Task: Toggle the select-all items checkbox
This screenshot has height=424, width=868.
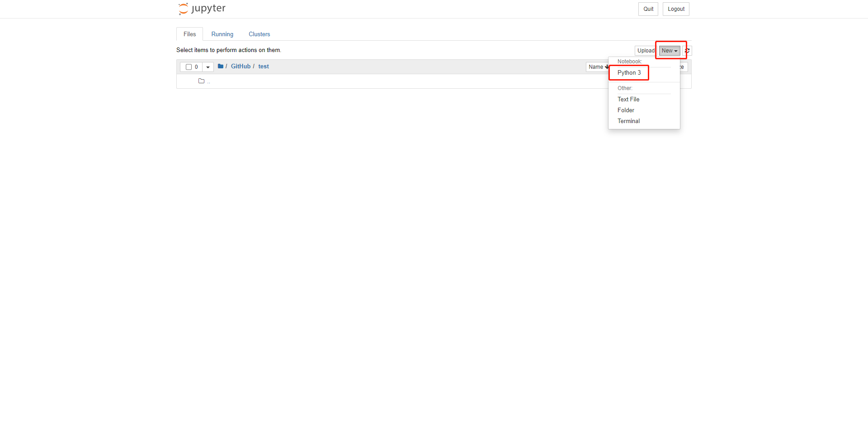Action: (189, 67)
